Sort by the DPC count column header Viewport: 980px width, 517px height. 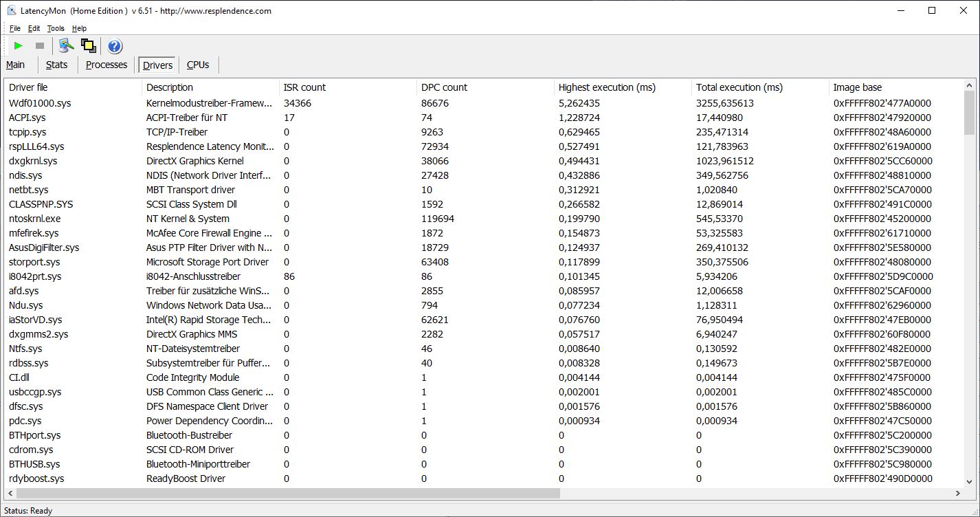click(x=485, y=87)
